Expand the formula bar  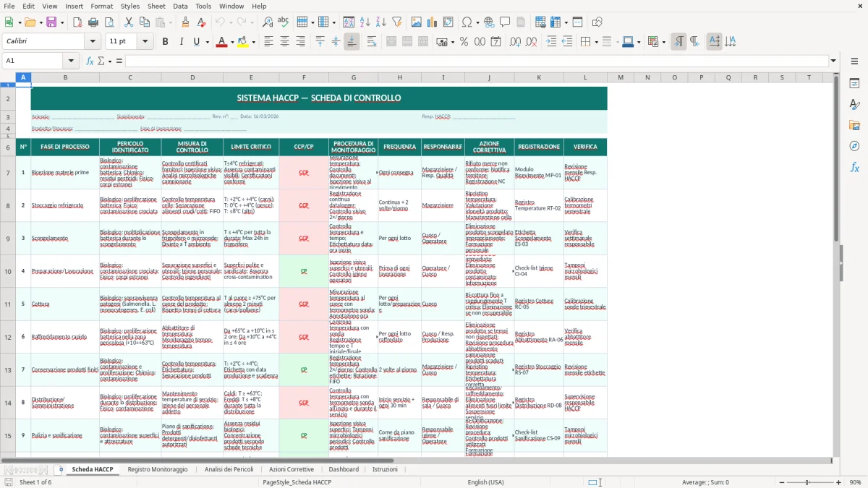point(834,61)
